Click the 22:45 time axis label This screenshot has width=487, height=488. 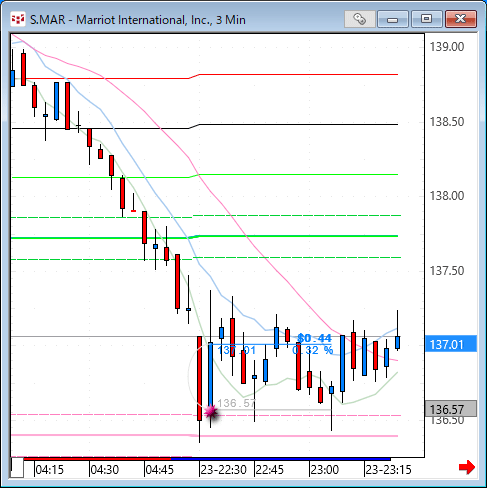(269, 470)
